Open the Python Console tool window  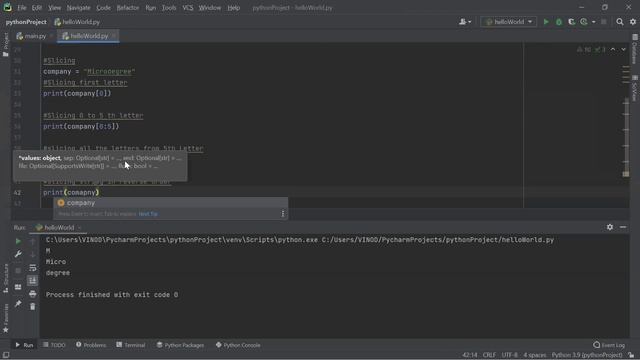click(x=238, y=345)
